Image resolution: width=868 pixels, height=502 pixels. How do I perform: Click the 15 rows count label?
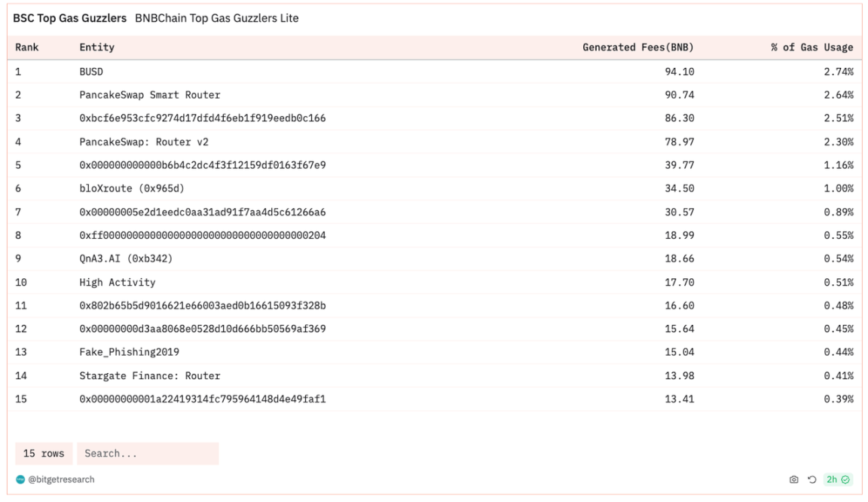point(44,455)
